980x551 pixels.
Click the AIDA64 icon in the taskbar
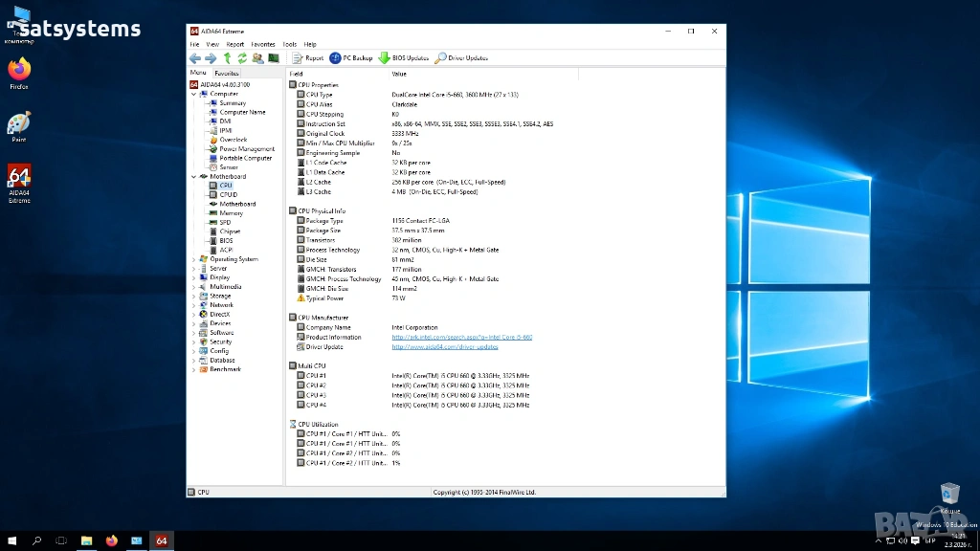tap(162, 540)
